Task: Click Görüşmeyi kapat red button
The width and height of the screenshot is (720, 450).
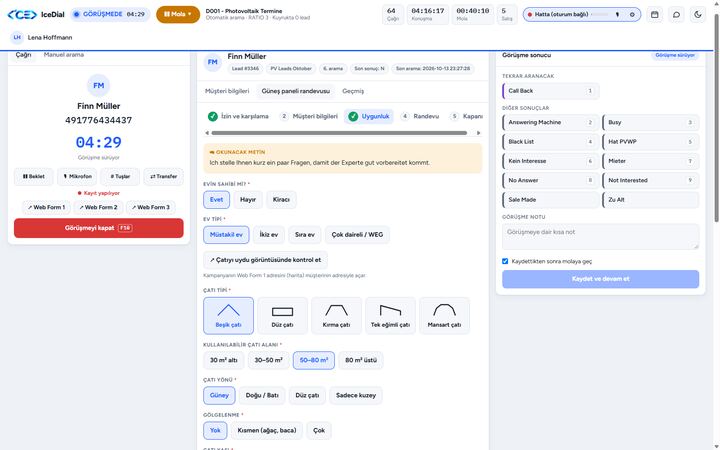Action: coord(99,228)
